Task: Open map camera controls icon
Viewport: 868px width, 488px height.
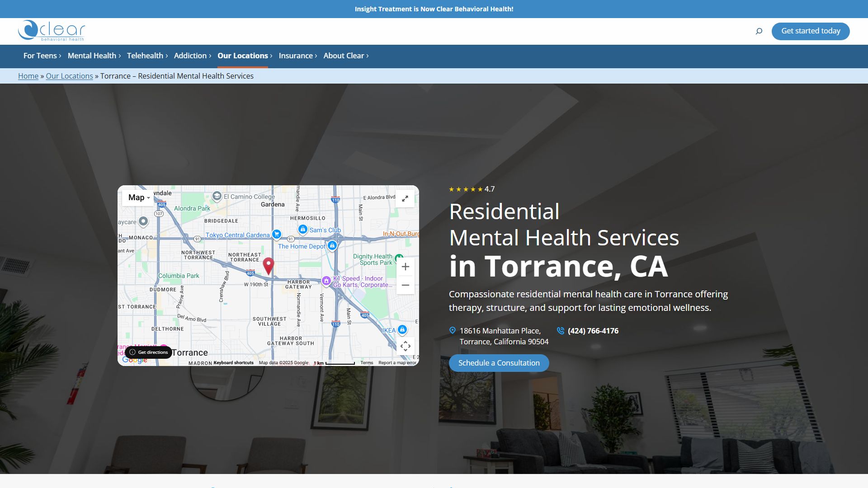Action: pyautogui.click(x=406, y=346)
